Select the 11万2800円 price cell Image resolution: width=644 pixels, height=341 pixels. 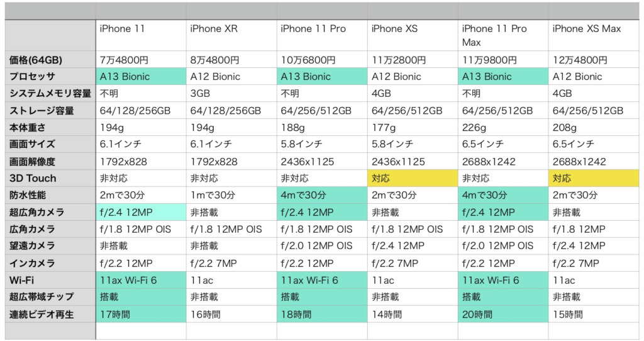coord(413,60)
